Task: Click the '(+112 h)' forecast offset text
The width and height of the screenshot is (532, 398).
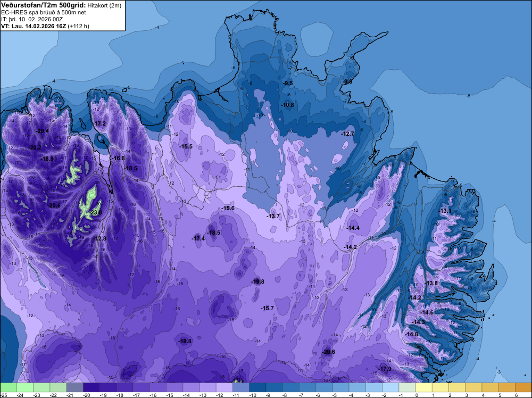Action: (x=79, y=26)
